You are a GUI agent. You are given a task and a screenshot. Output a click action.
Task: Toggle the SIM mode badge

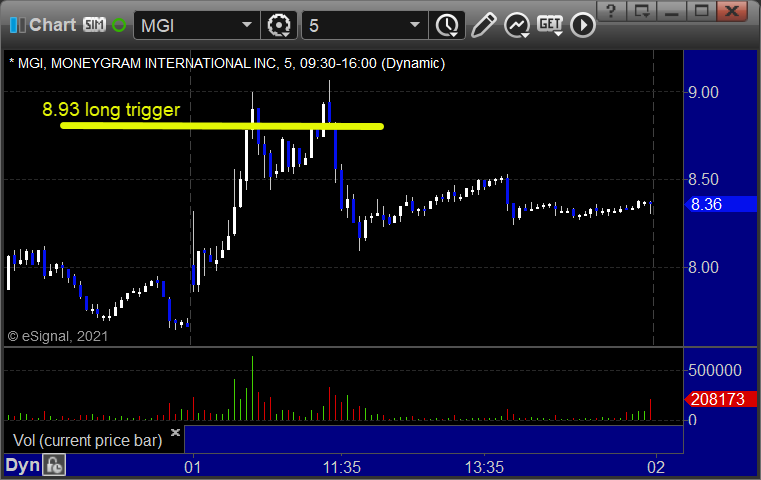94,25
